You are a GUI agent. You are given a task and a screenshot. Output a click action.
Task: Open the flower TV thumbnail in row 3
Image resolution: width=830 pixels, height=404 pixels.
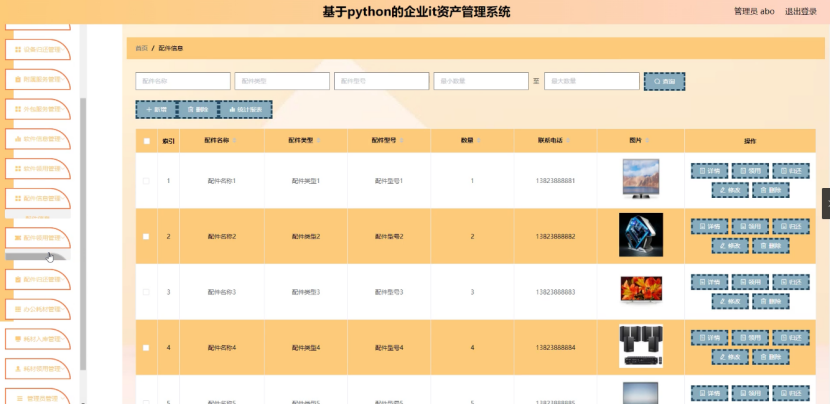point(640,290)
